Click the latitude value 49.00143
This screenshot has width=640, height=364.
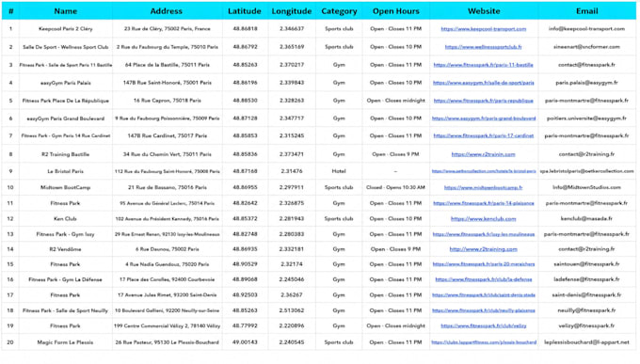tap(245, 342)
